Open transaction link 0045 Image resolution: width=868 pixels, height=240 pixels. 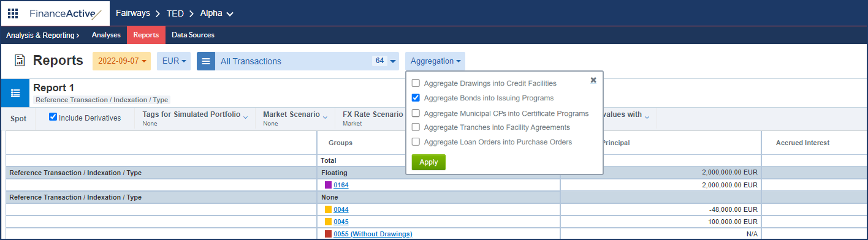(x=341, y=222)
